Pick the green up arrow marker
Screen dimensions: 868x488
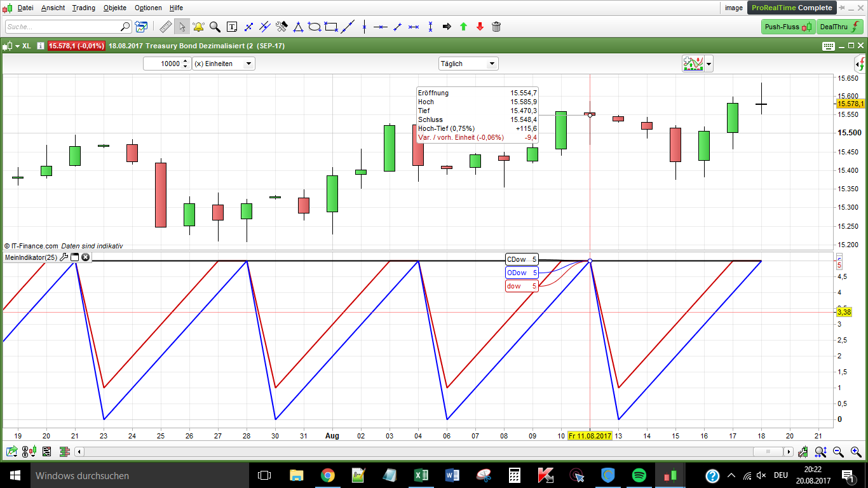(463, 27)
